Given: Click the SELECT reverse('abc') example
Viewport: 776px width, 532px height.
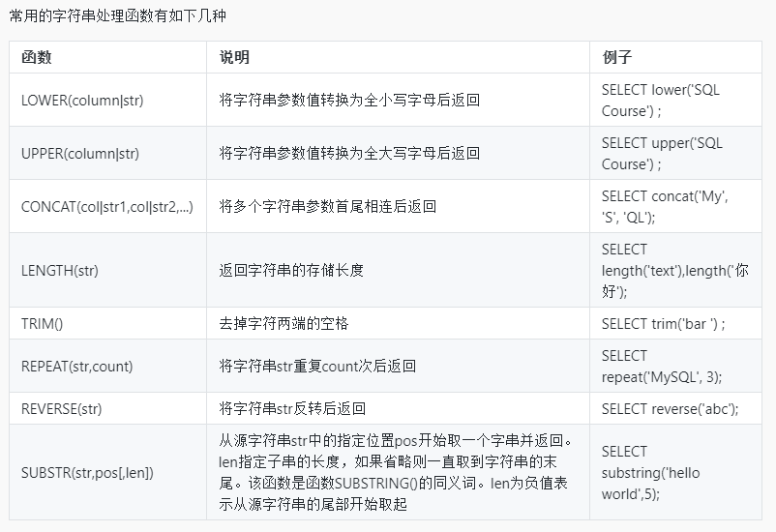Looking at the screenshot, I should [x=670, y=408].
